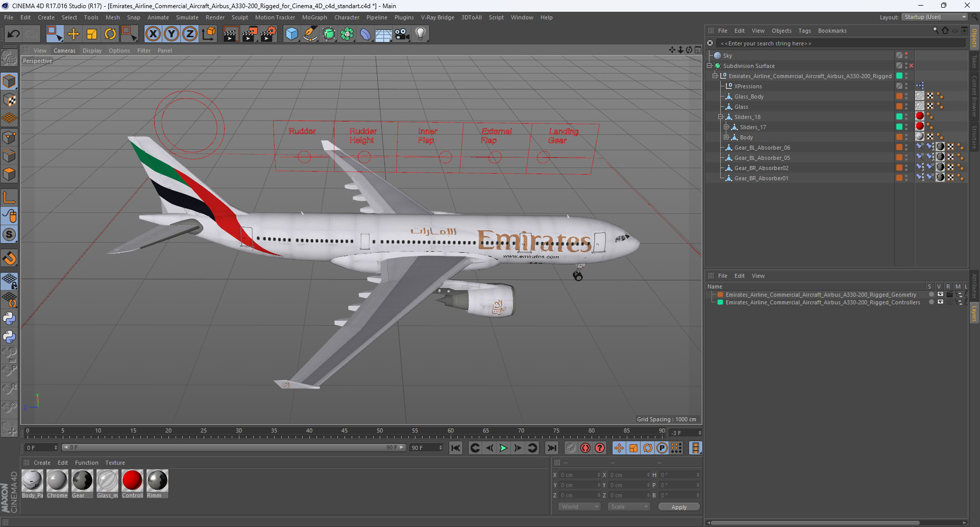This screenshot has width=980, height=527.
Task: Open Layout Startup dropdown
Action: (935, 17)
